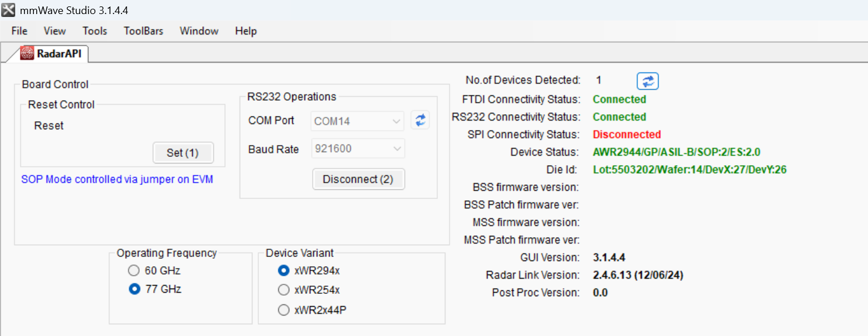Viewport: 868px width, 336px height.
Task: Open the COM Port dropdown showing COM14
Action: (x=357, y=121)
